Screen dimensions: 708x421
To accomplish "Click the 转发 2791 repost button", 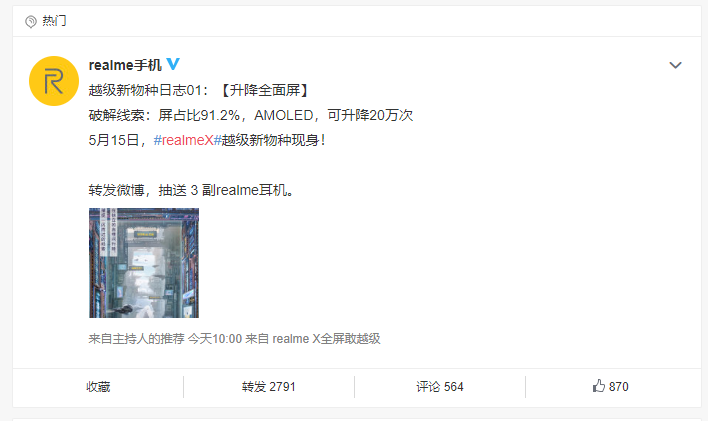I will pyautogui.click(x=269, y=387).
